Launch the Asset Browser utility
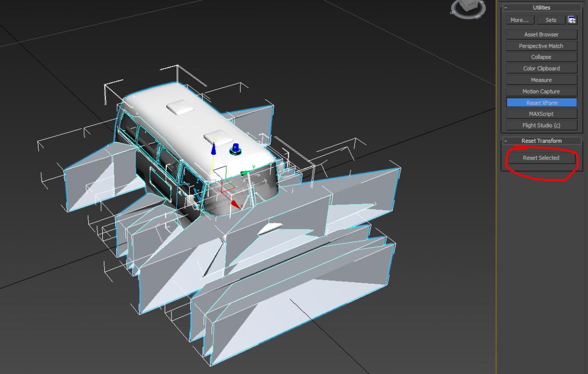The image size is (588, 374). 541,34
